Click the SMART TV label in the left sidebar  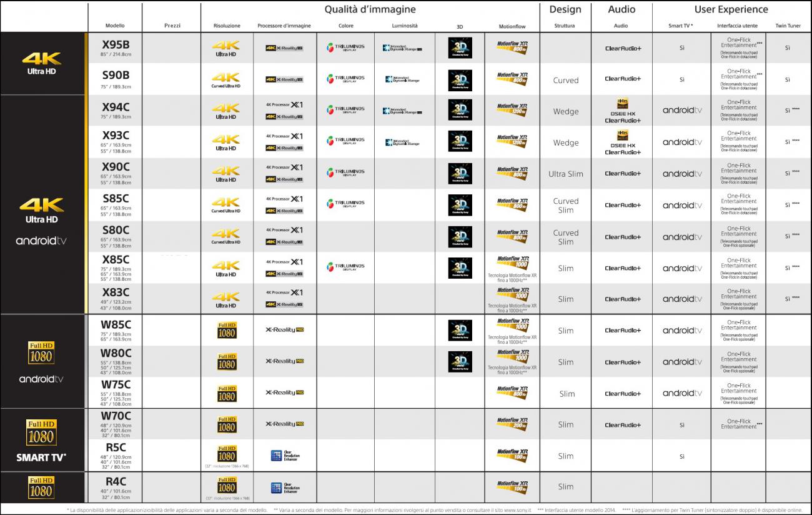click(41, 457)
